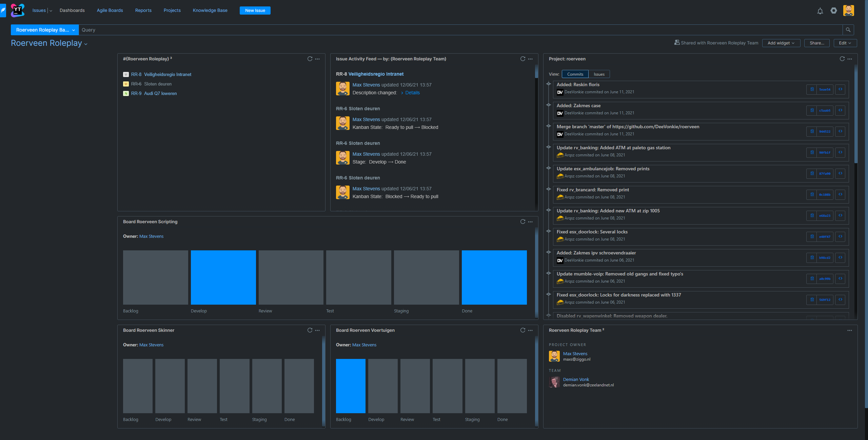Expand the Roerveen Roleplay Ba... context selector

coord(45,30)
